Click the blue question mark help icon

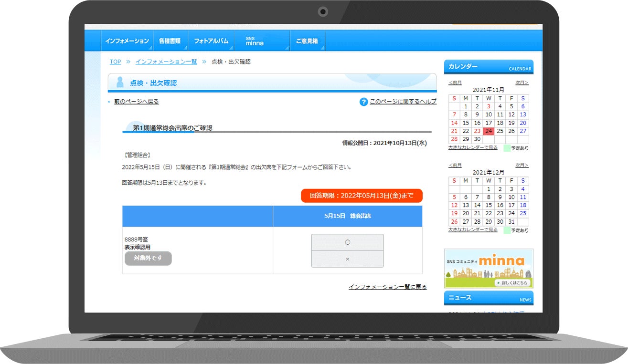(364, 102)
